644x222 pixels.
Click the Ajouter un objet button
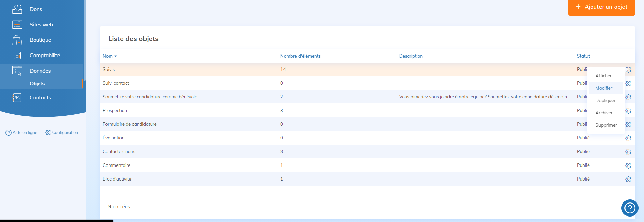click(x=602, y=7)
